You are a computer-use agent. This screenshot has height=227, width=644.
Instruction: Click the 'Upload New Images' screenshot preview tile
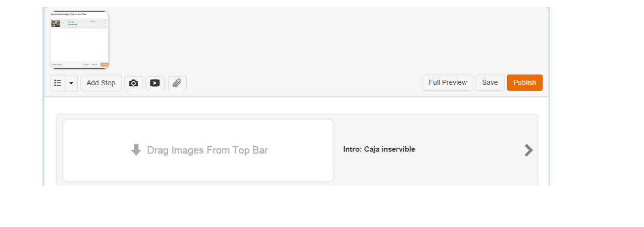pyautogui.click(x=80, y=40)
